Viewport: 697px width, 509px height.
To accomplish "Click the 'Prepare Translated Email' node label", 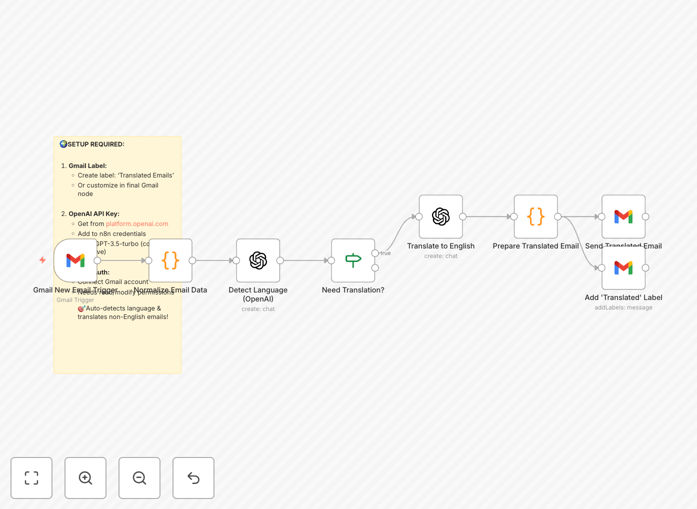I will (536, 246).
